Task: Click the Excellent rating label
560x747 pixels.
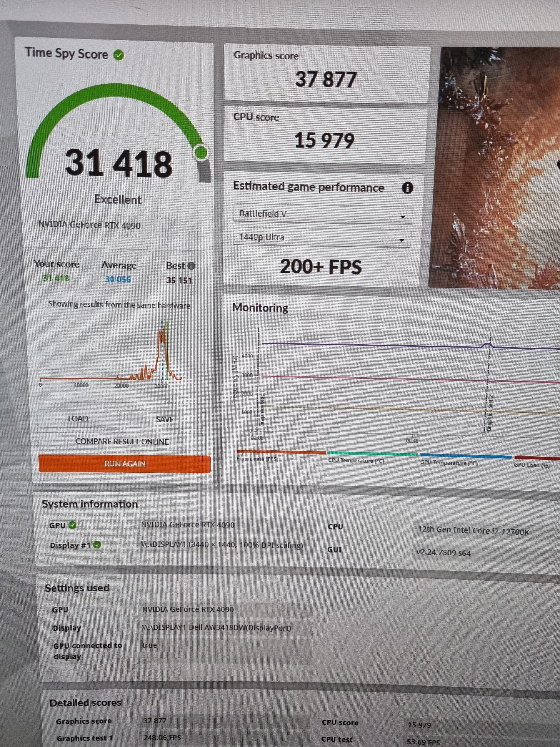Action: [117, 200]
